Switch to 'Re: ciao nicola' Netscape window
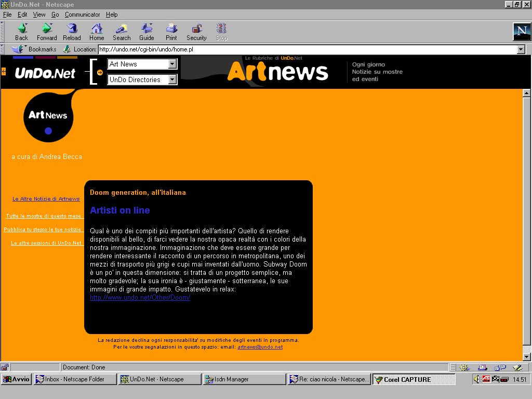The width and height of the screenshot is (532, 399). point(329,379)
